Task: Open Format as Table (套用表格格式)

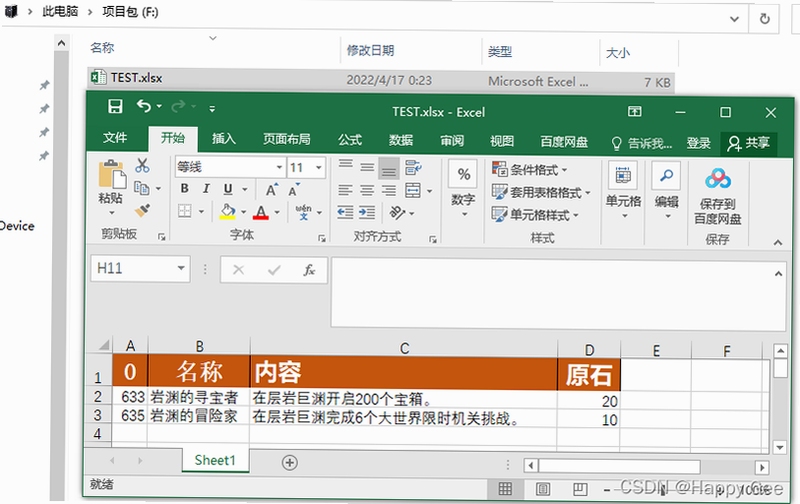Action: (x=541, y=192)
